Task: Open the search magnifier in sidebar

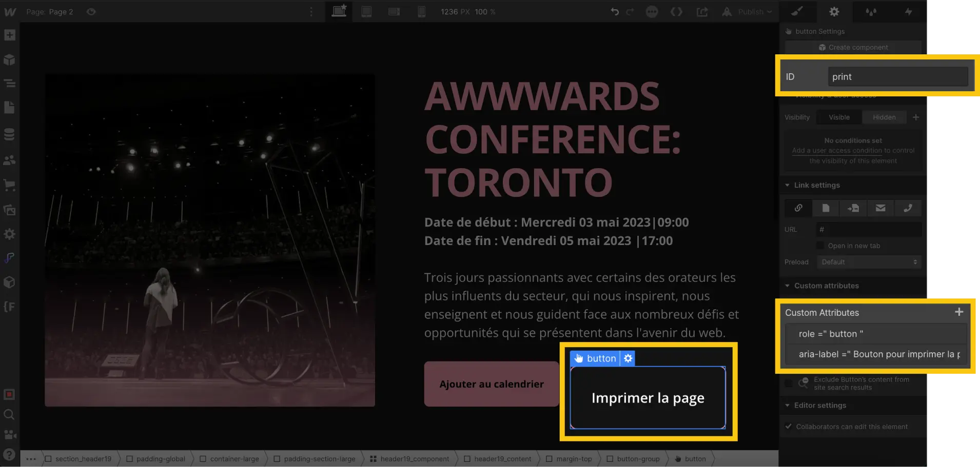Action: [9, 414]
